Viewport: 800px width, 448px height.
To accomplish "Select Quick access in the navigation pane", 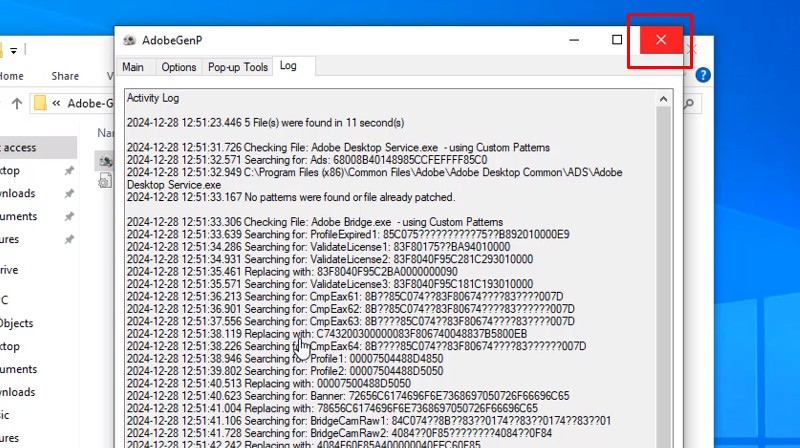I will click(x=20, y=148).
